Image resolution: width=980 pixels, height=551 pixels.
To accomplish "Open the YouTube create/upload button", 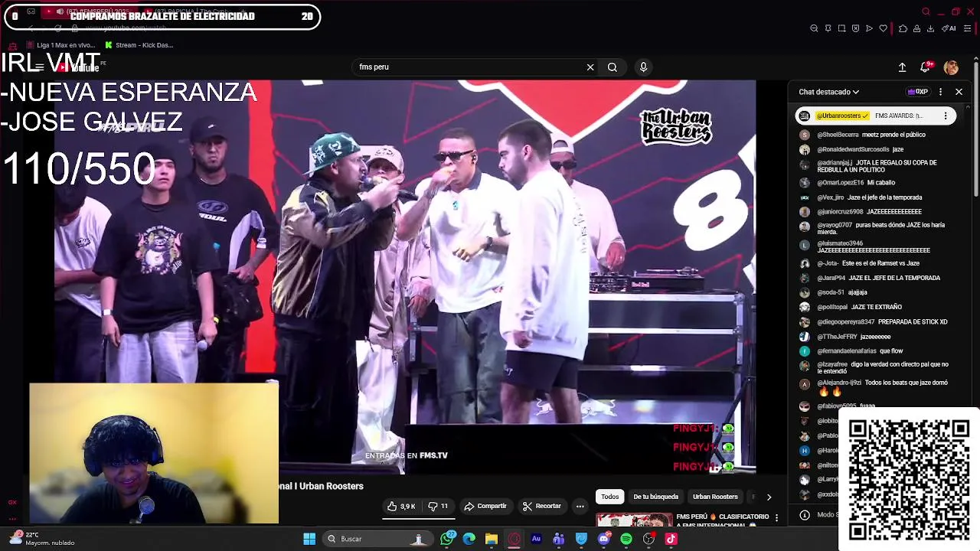I will coord(902,67).
